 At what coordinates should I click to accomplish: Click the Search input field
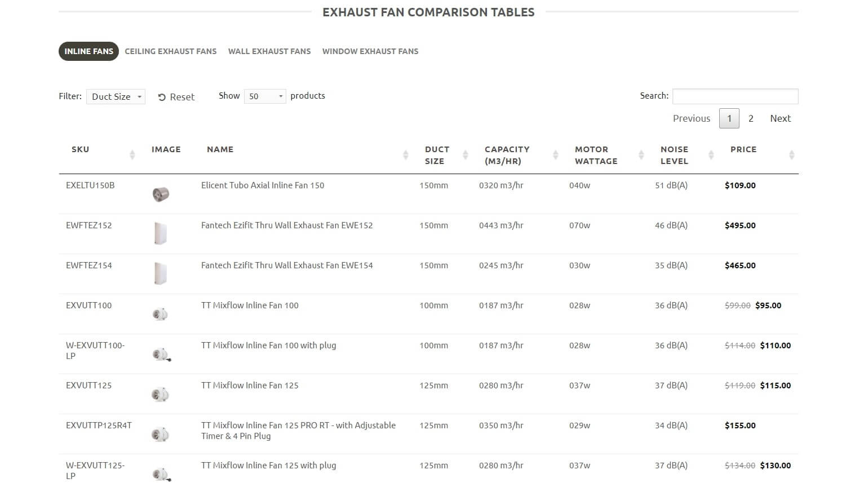click(x=736, y=96)
